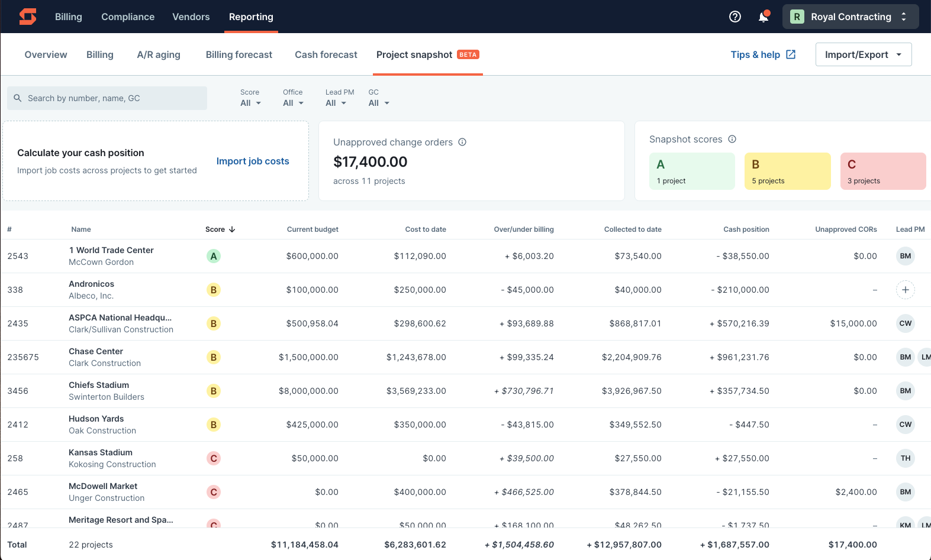Switch to the Cash forecast tab
931x560 pixels.
tap(326, 54)
